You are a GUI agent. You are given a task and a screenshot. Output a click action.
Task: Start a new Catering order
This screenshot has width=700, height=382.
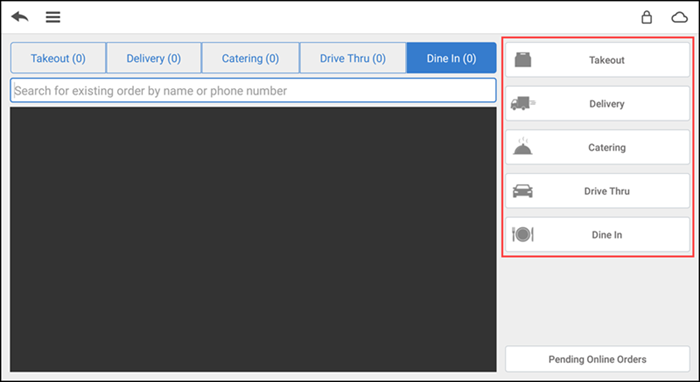tap(597, 147)
